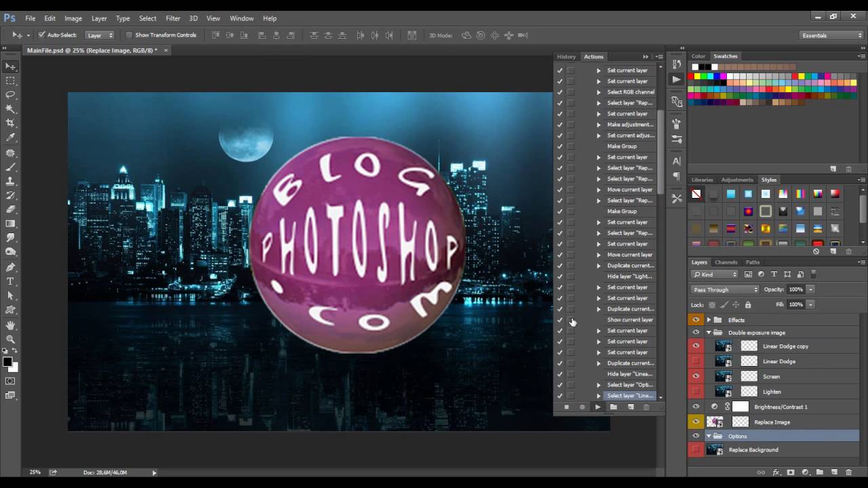Image resolution: width=868 pixels, height=488 pixels.
Task: Expand the Effects layer group
Action: 709,320
